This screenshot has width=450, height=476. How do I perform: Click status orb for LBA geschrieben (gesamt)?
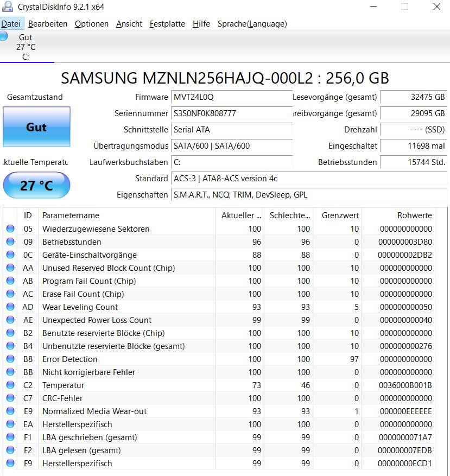click(x=10, y=437)
